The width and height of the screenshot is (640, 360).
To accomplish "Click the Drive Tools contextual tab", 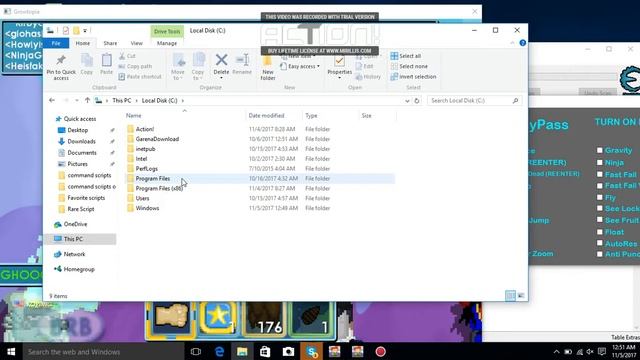I will [167, 31].
